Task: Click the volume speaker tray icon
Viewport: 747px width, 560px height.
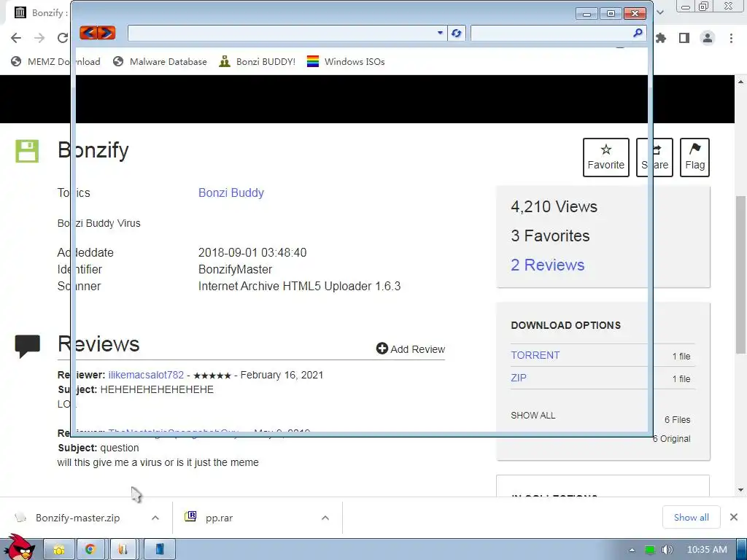Action: pyautogui.click(x=667, y=550)
